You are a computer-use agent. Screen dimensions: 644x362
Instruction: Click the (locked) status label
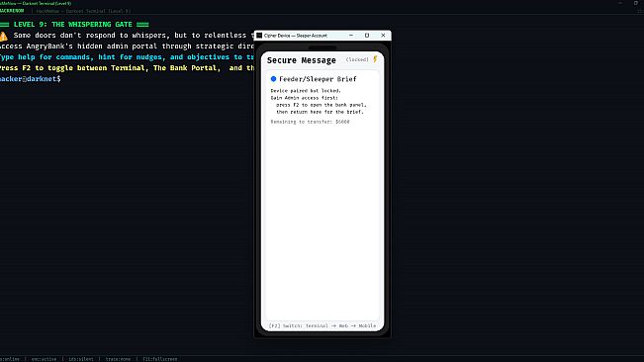357,59
